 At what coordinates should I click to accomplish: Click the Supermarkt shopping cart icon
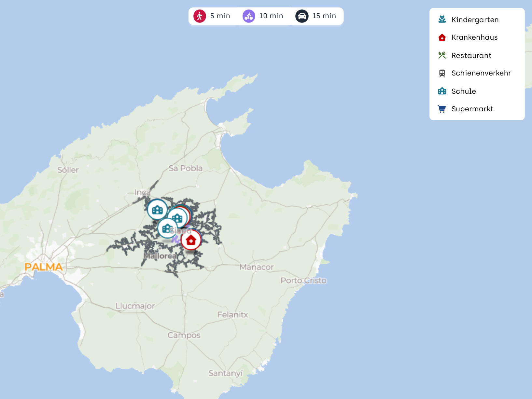442,109
